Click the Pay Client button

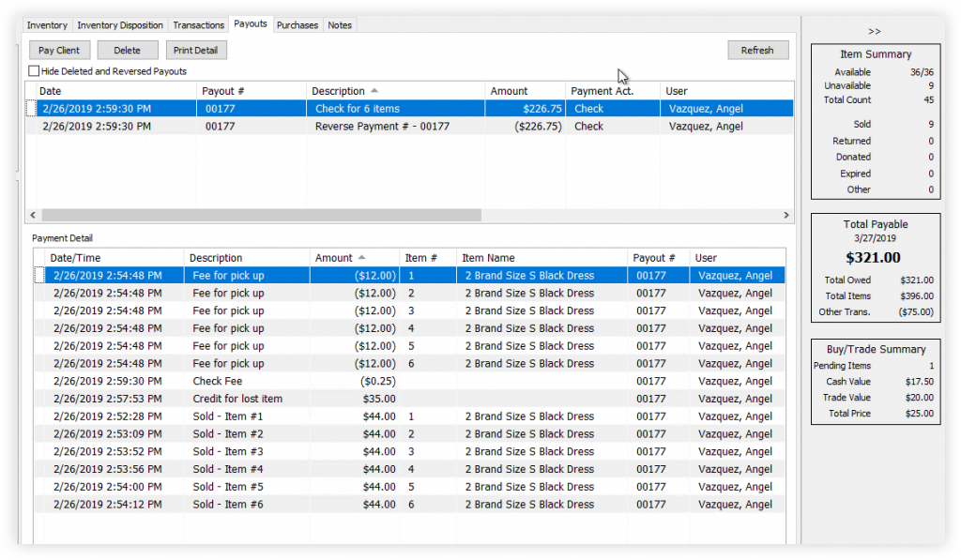60,51
